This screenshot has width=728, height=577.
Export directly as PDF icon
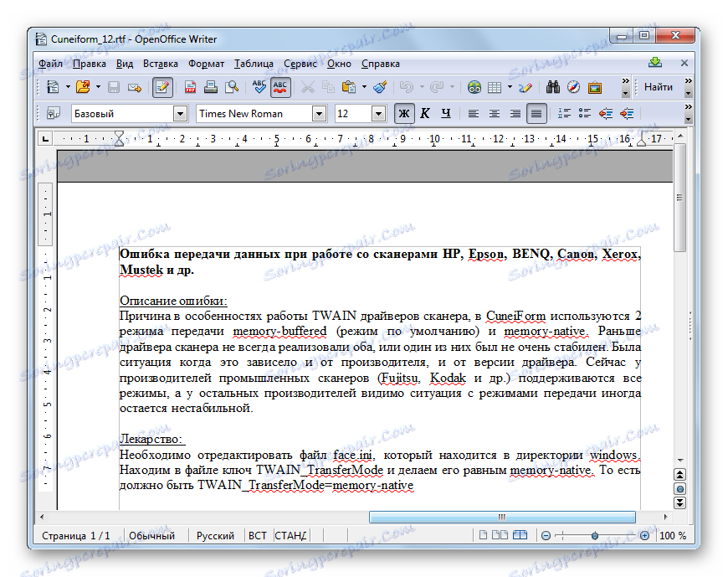(190, 87)
